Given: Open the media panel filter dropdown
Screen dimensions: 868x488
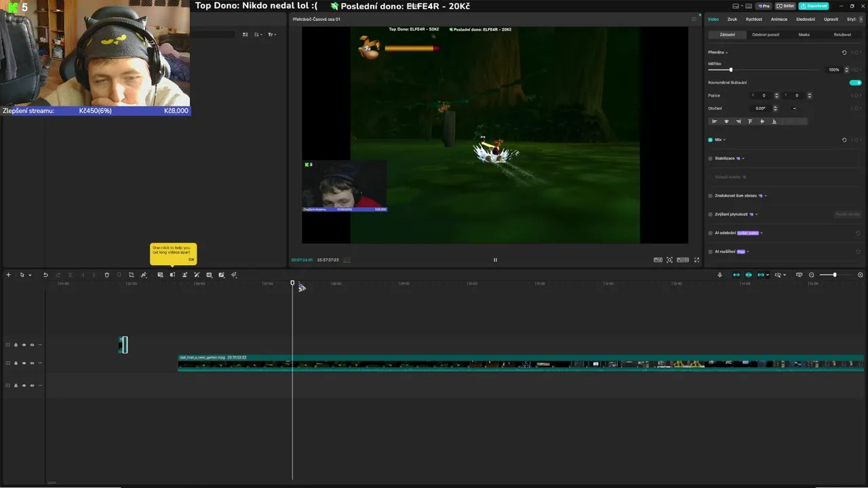Looking at the screenshot, I should pyautogui.click(x=271, y=35).
